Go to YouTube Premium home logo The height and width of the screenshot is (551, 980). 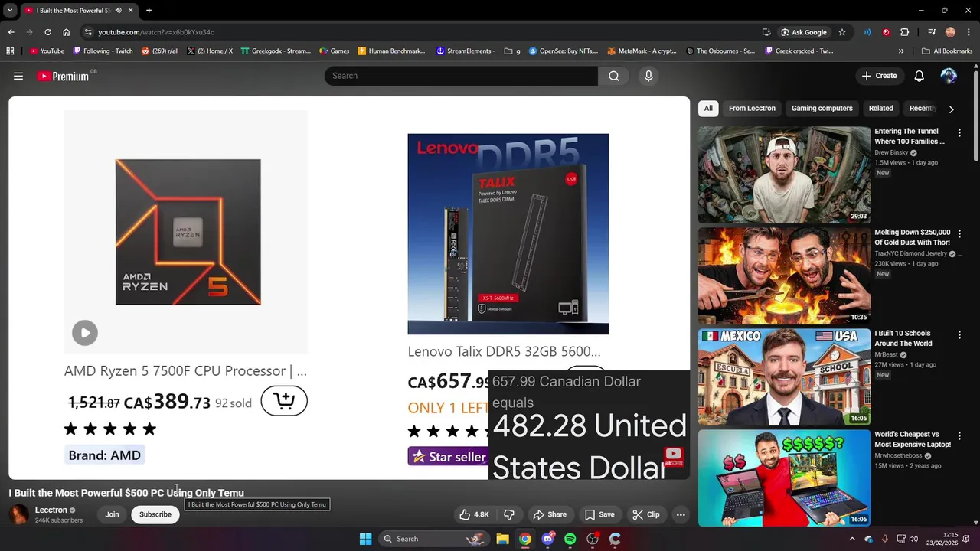[63, 76]
